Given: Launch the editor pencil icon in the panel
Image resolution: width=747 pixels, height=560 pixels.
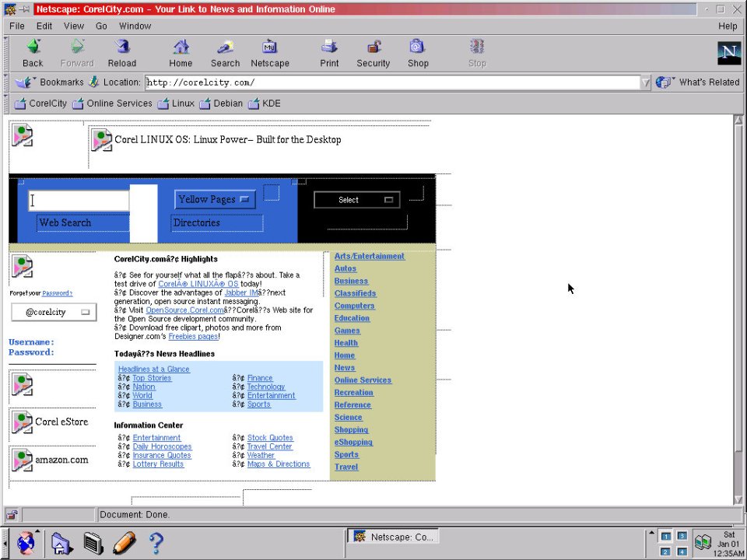Looking at the screenshot, I should tap(124, 543).
